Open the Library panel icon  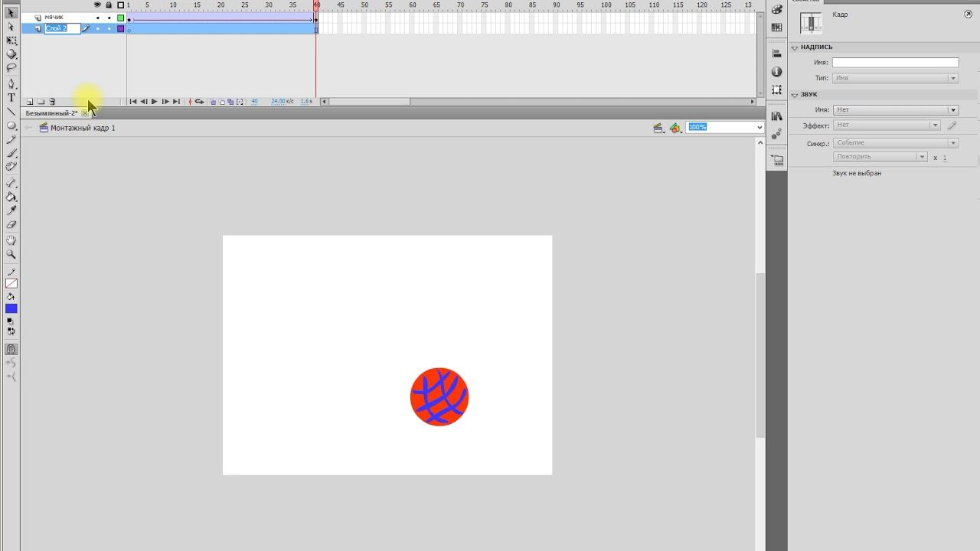[x=777, y=116]
